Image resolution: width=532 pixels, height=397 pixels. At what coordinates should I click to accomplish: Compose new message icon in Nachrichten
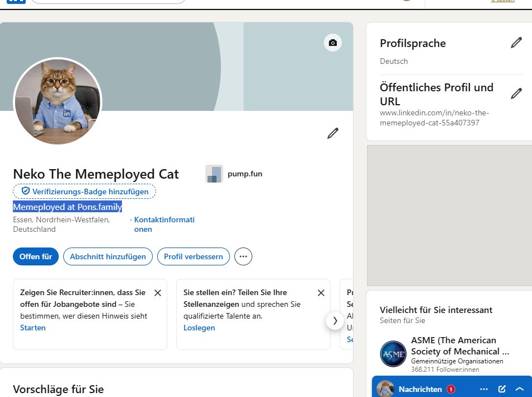pyautogui.click(x=502, y=389)
